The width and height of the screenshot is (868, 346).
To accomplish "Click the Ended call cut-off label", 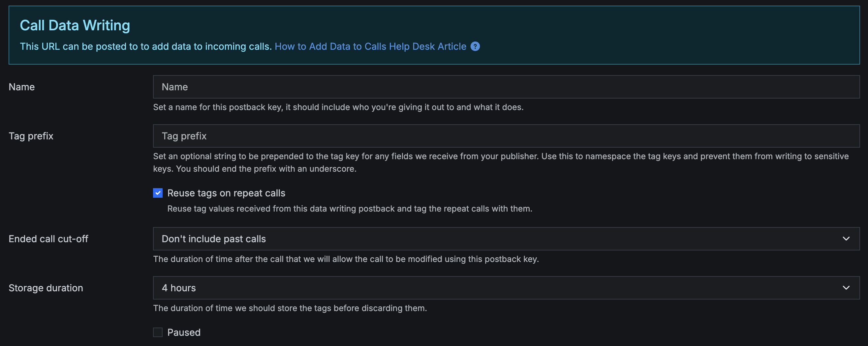I will click(48, 239).
